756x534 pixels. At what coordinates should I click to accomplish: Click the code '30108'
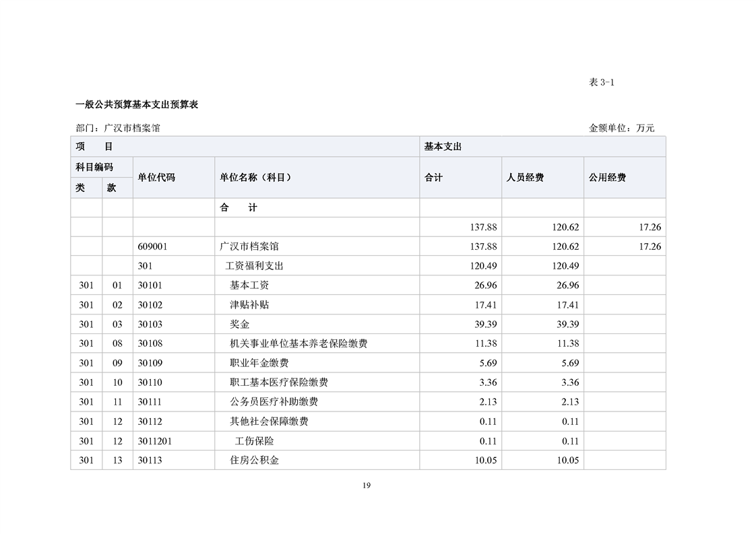tap(150, 343)
